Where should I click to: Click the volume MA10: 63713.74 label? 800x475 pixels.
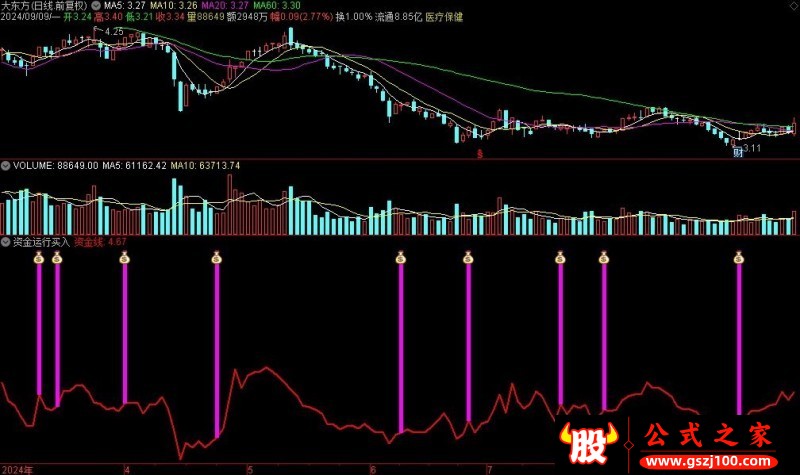205,166
